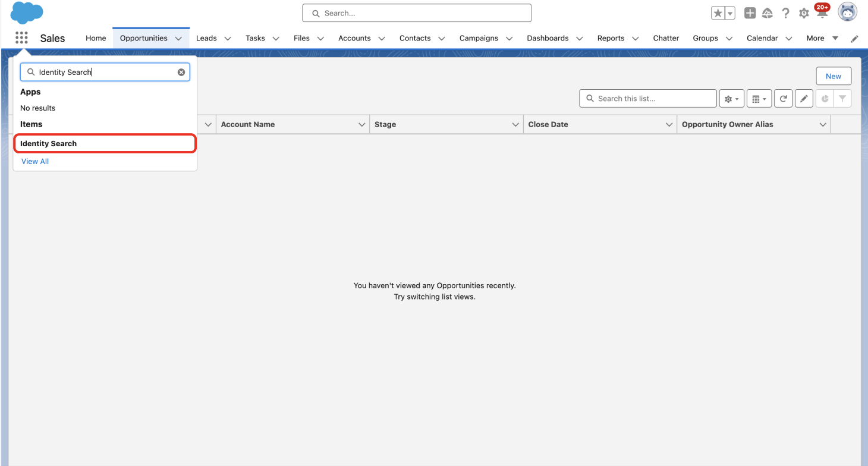This screenshot has height=466, width=868.
Task: Open the Dashboards tab
Action: click(548, 38)
